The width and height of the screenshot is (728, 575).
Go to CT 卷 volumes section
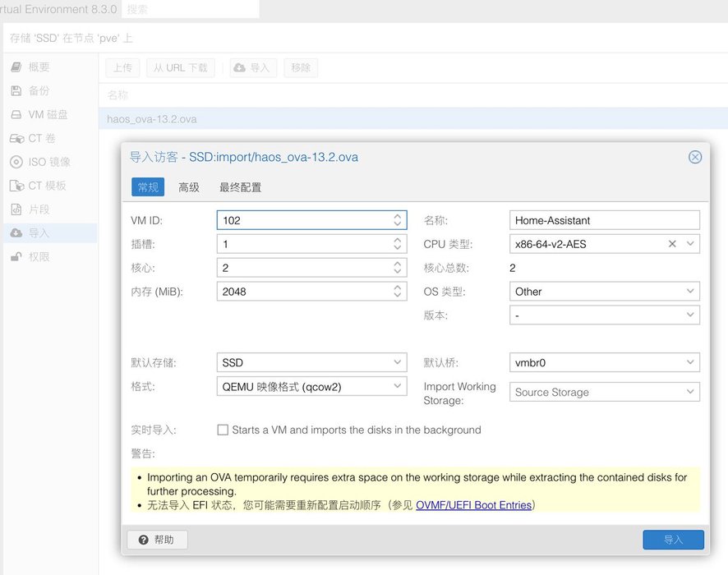click(x=41, y=139)
